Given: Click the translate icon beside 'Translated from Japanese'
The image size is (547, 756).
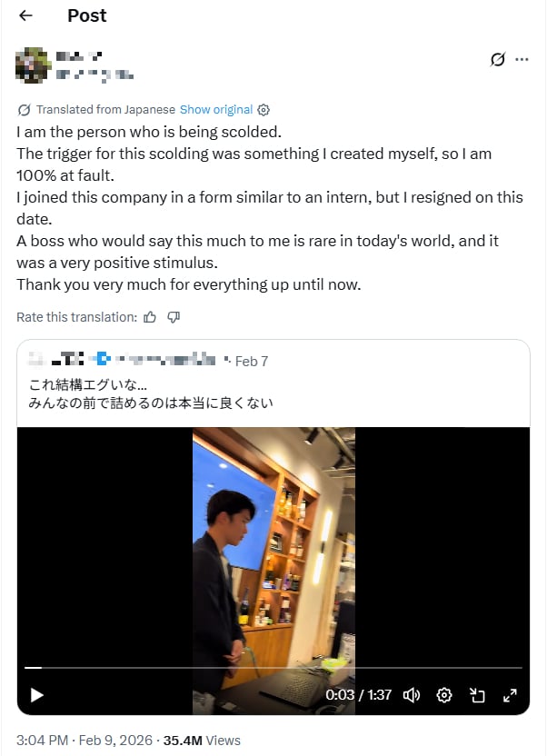Looking at the screenshot, I should pos(23,109).
